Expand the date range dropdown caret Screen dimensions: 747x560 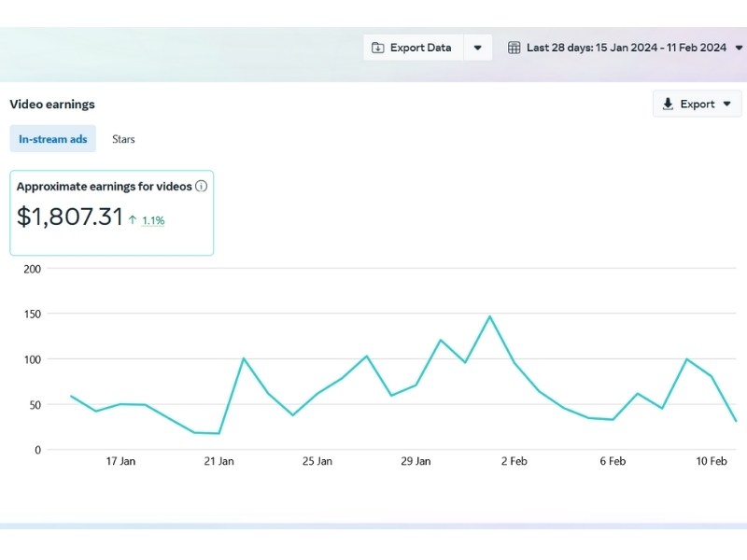pyautogui.click(x=739, y=48)
